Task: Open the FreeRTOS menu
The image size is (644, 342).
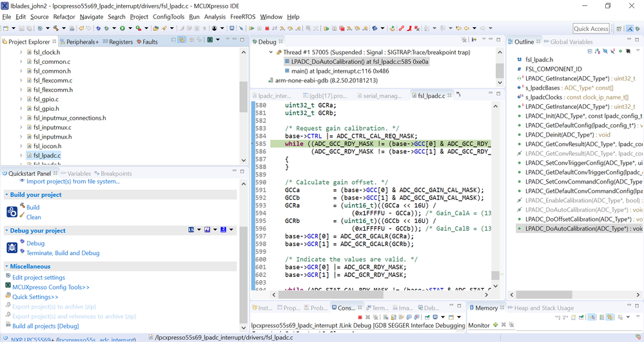Action: point(242,17)
